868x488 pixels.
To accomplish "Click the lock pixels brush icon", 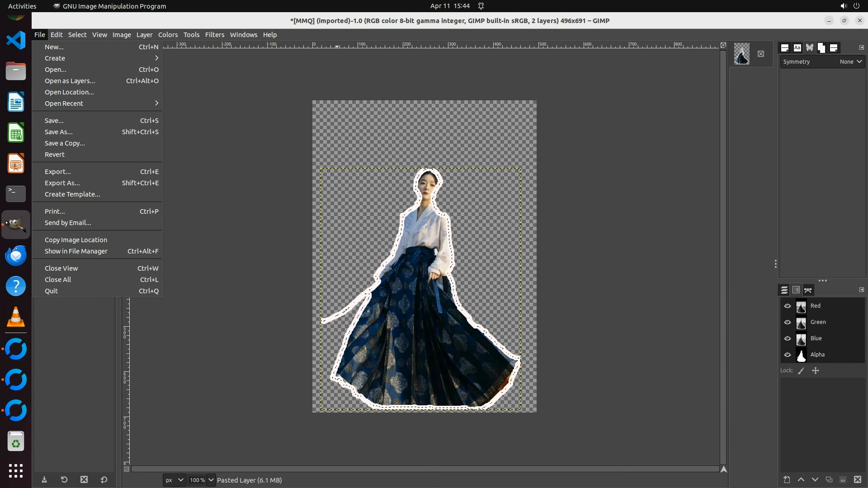I will coord(801,371).
